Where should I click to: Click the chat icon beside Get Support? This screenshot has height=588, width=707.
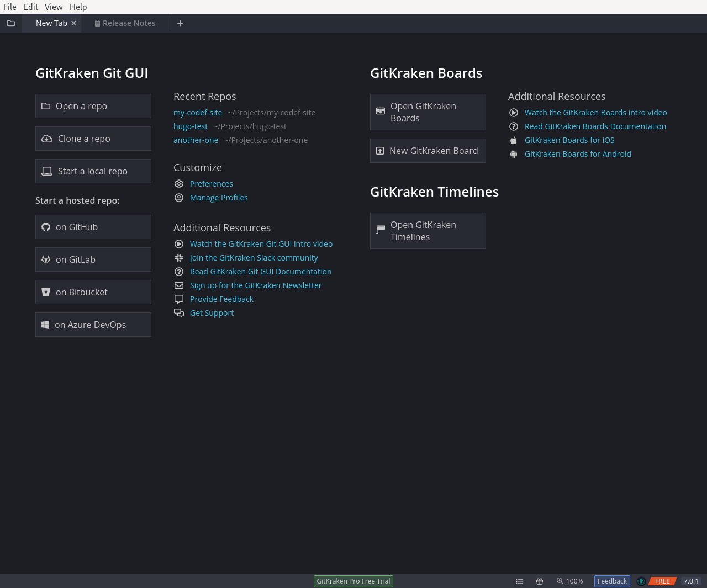point(179,313)
